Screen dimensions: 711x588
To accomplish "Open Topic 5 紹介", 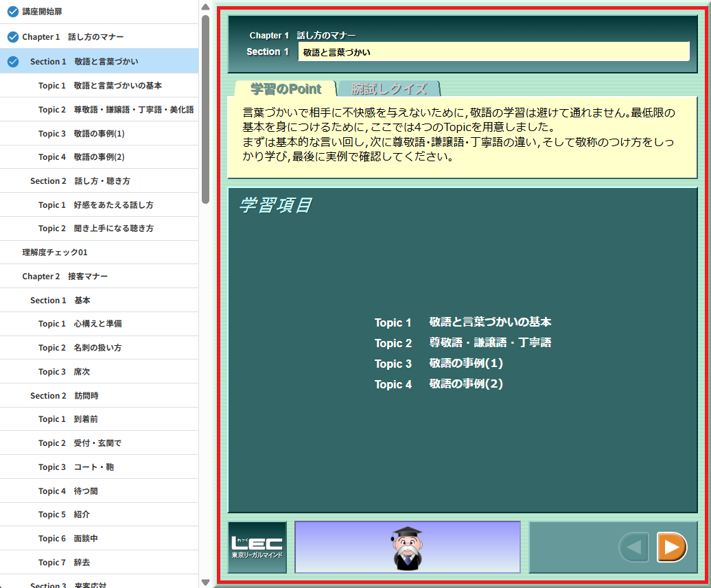I will pyautogui.click(x=100, y=515).
